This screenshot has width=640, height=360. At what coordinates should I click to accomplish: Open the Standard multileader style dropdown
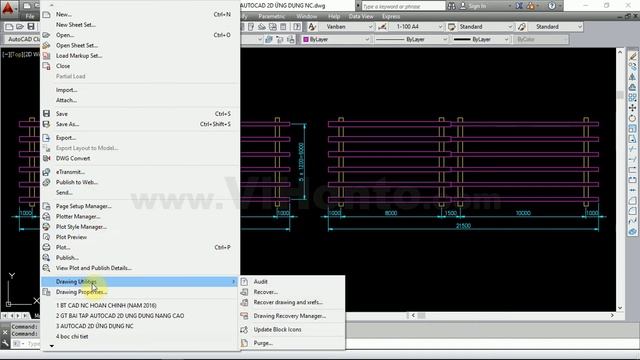(x=580, y=27)
